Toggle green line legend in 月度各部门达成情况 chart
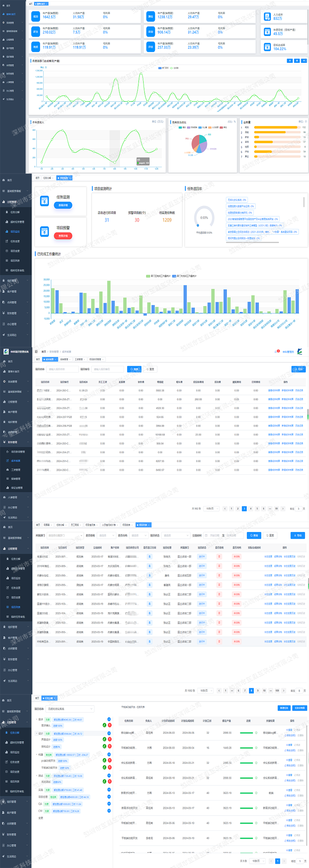Screen dimensions: 309x868 [175, 68]
